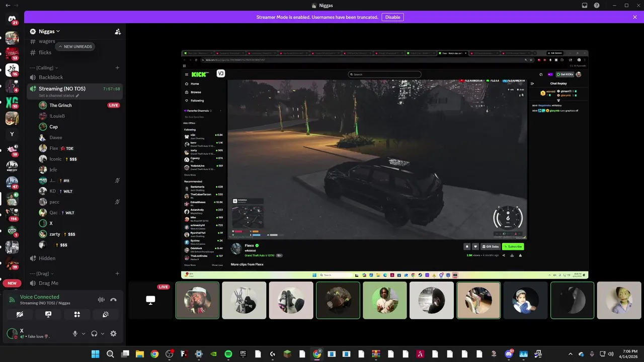Image resolution: width=644 pixels, height=362 pixels.
Task: Select participant tile showing baby in hat
Action: pyautogui.click(x=525, y=300)
